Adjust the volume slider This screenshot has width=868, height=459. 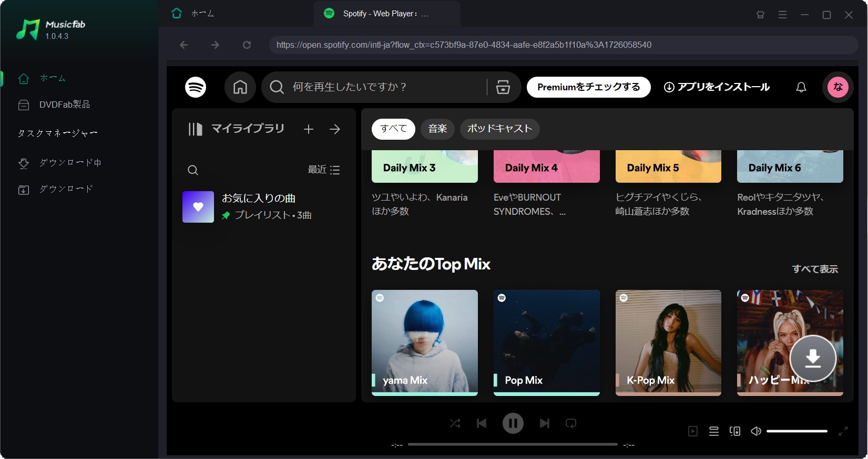coord(797,431)
